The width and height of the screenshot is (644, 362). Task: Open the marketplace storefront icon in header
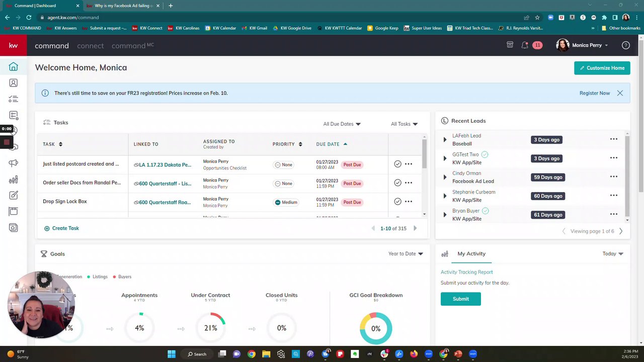tap(510, 45)
